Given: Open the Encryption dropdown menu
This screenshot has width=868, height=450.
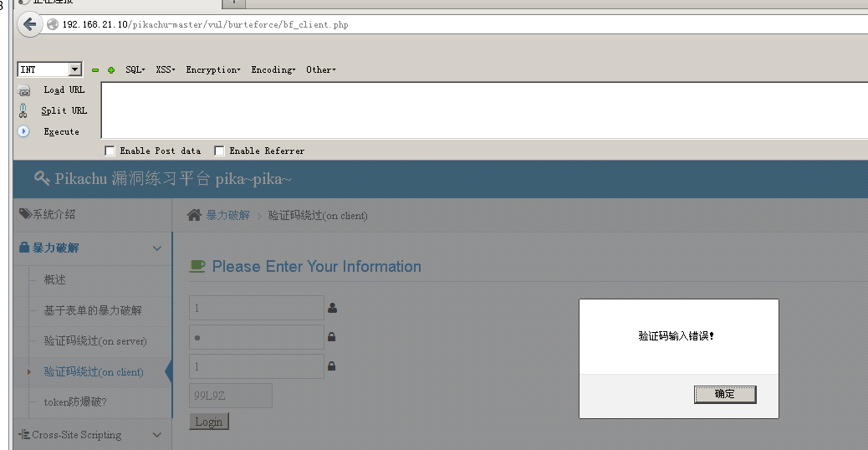Looking at the screenshot, I should point(213,69).
